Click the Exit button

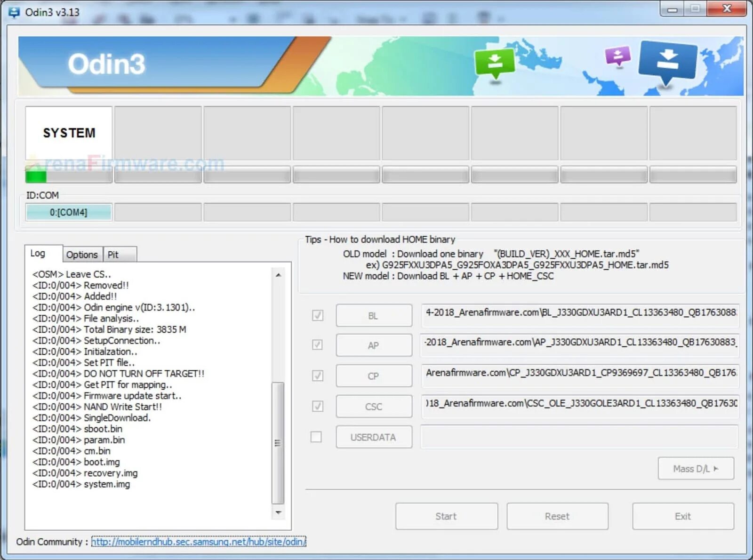point(683,516)
